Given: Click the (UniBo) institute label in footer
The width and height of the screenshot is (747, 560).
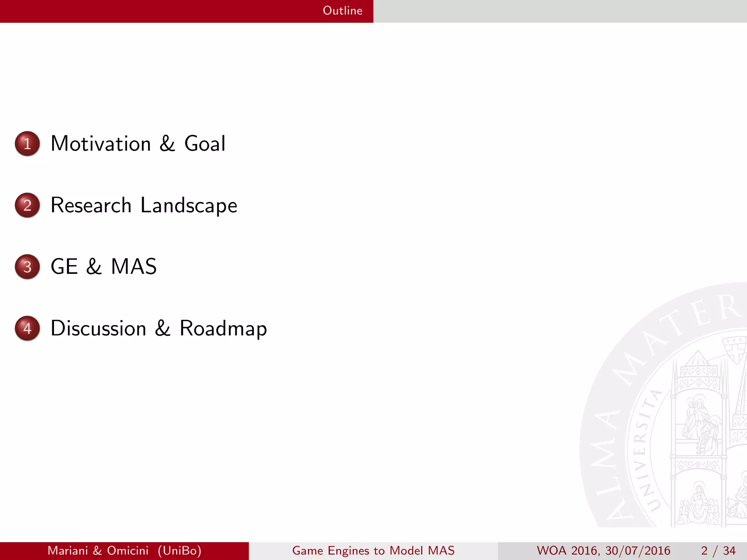Looking at the screenshot, I should coord(179,551).
